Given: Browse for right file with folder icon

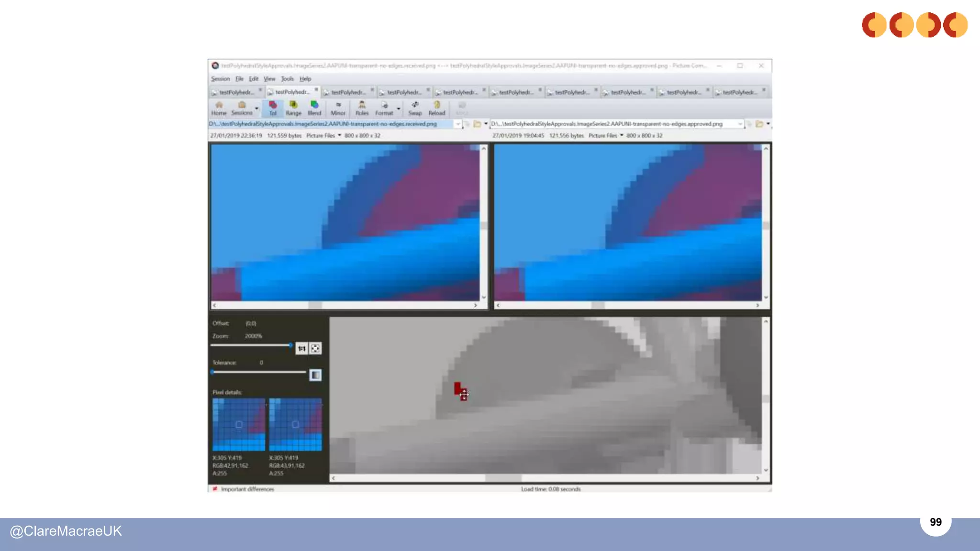Looking at the screenshot, I should [759, 124].
